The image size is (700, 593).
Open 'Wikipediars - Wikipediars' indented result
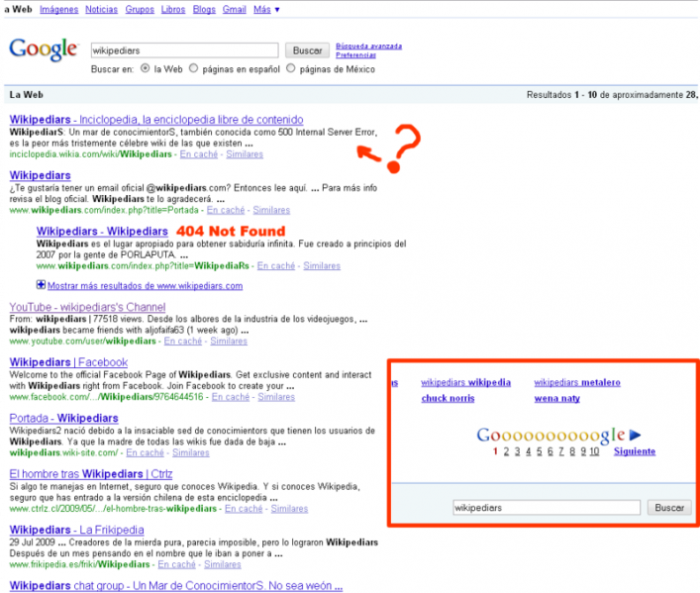click(102, 231)
